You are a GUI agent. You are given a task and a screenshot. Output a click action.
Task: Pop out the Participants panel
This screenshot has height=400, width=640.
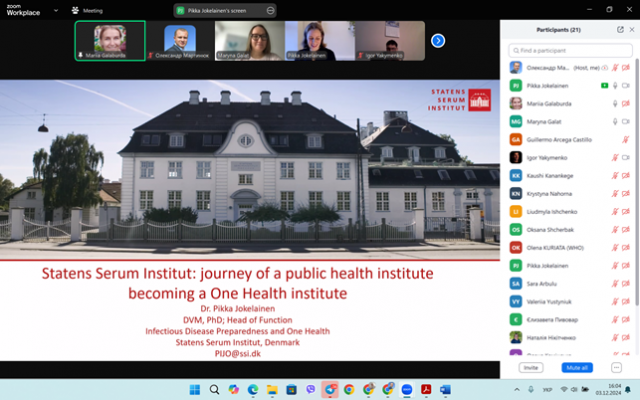(x=620, y=29)
